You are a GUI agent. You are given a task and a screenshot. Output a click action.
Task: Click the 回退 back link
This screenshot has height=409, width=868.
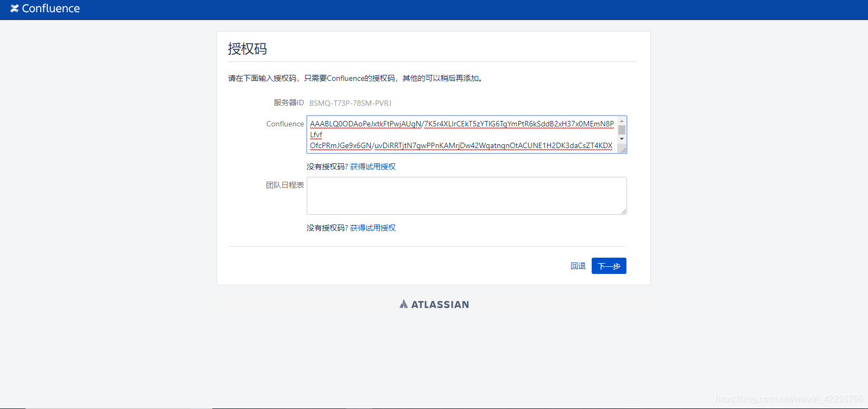tap(578, 266)
